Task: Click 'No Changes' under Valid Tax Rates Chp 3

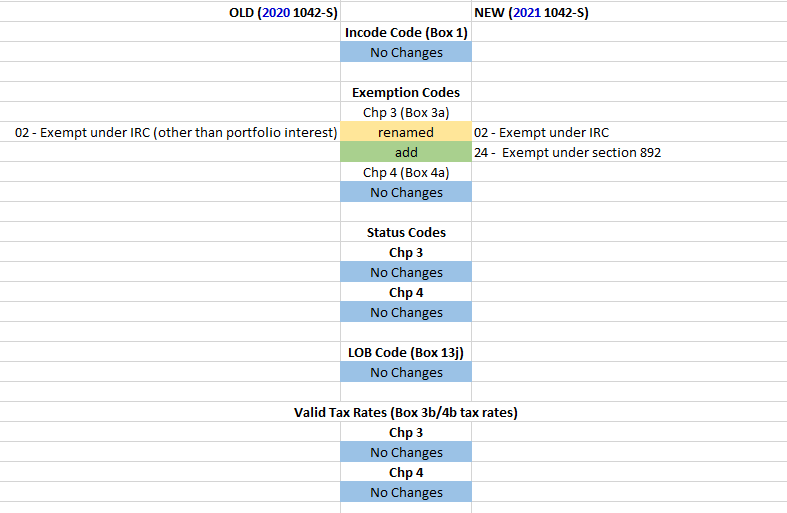Action: click(406, 452)
